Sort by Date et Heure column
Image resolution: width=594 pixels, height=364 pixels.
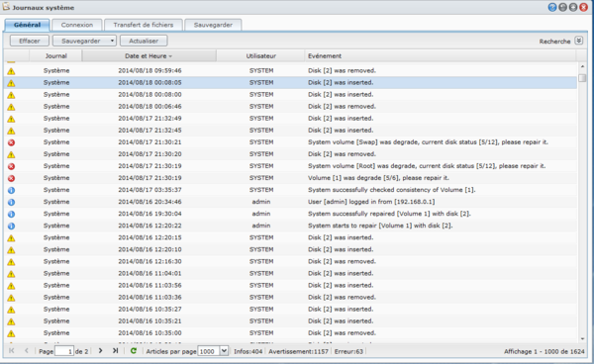(148, 56)
